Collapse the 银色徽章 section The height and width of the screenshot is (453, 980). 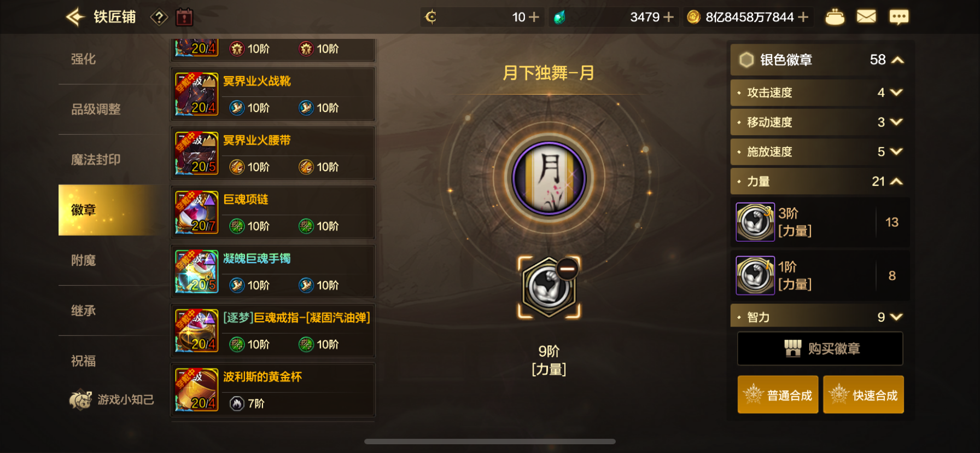tap(897, 60)
